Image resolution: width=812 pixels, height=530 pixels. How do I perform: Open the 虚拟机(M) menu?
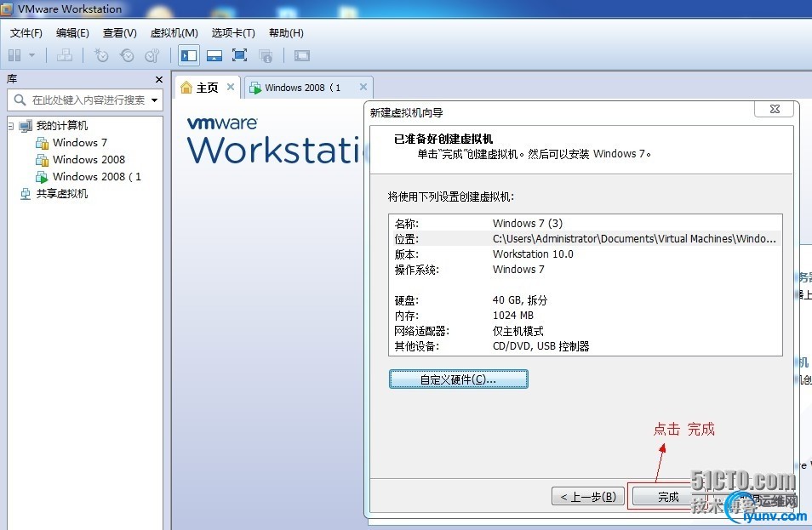tap(174, 33)
